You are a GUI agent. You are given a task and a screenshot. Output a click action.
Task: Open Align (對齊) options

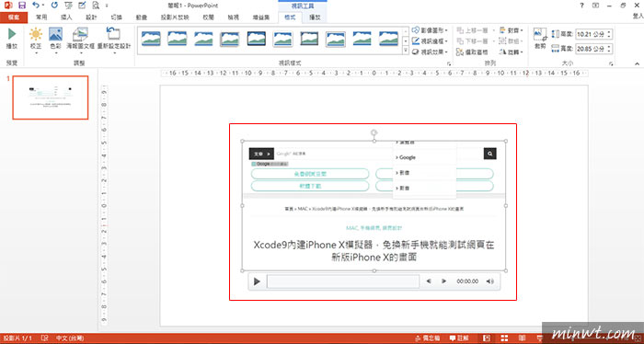pyautogui.click(x=511, y=30)
